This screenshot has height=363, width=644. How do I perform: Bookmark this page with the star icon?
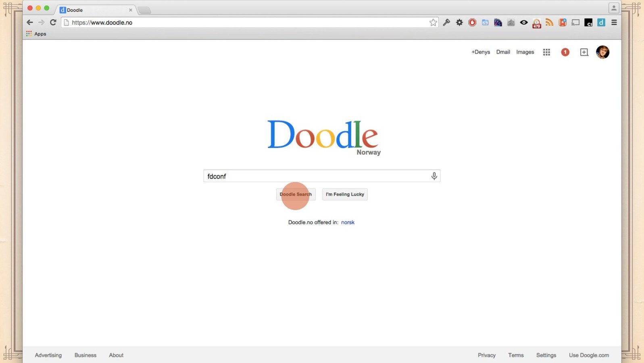433,23
